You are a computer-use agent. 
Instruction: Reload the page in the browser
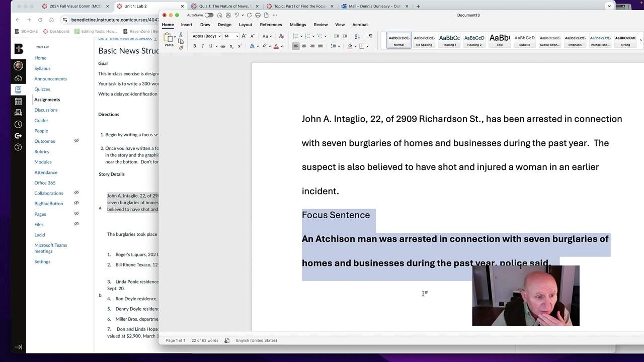(x=40, y=20)
